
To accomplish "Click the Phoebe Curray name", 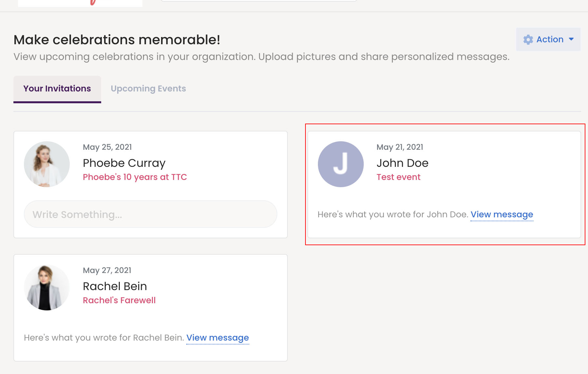I will pyautogui.click(x=124, y=163).
